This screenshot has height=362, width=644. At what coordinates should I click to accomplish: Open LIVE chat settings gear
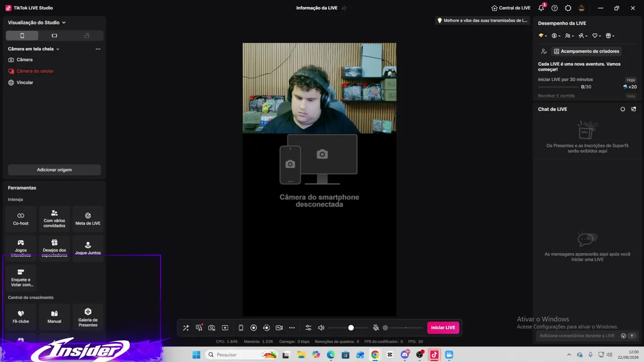point(623,109)
